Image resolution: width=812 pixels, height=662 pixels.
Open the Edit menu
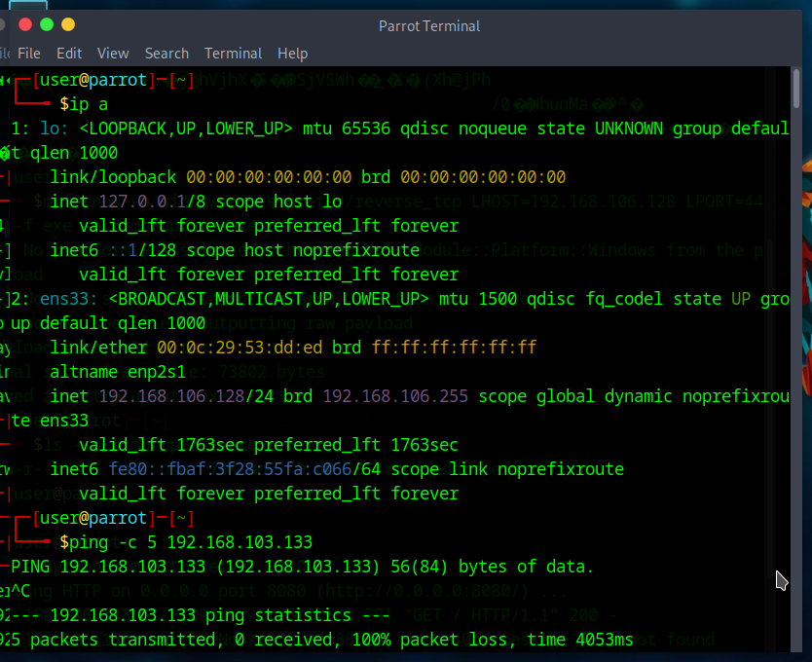[69, 54]
